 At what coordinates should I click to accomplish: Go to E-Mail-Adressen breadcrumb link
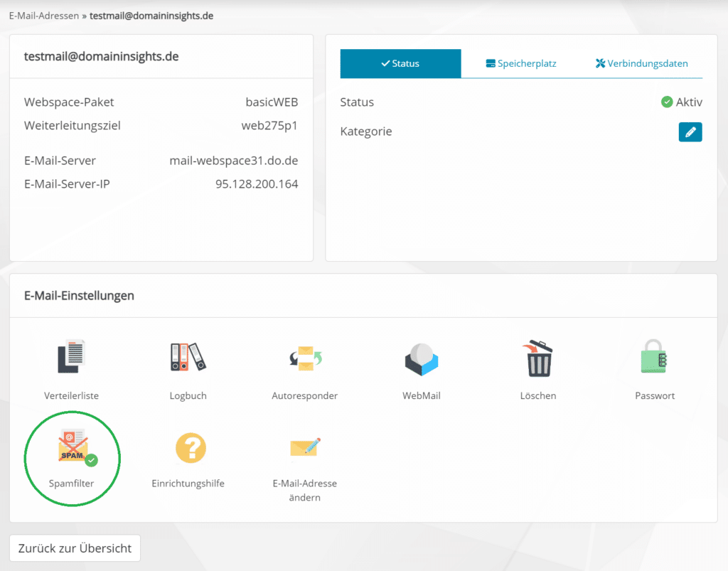tap(44, 16)
